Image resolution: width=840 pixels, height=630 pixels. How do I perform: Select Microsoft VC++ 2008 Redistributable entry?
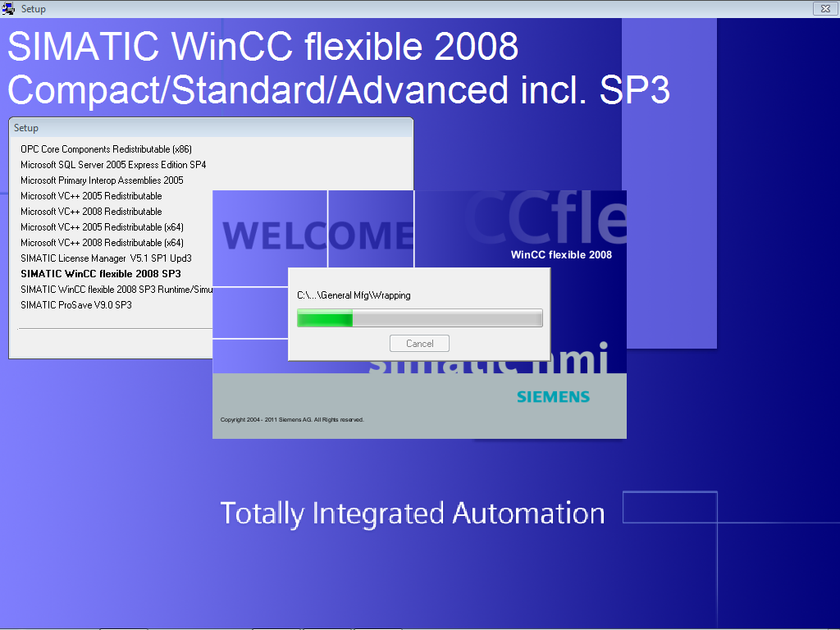coord(91,211)
